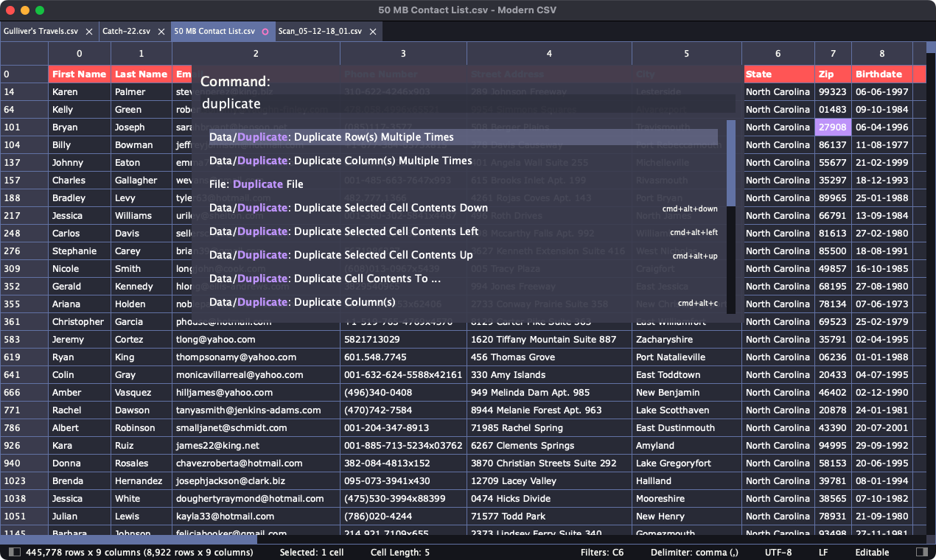Click the command palette scrollbar thumb

[731, 163]
